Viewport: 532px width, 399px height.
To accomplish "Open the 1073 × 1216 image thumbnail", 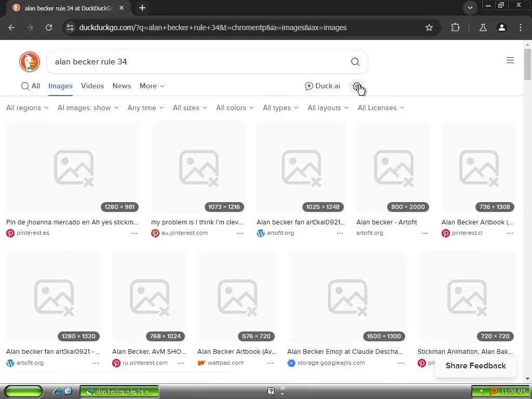I will [x=198, y=168].
